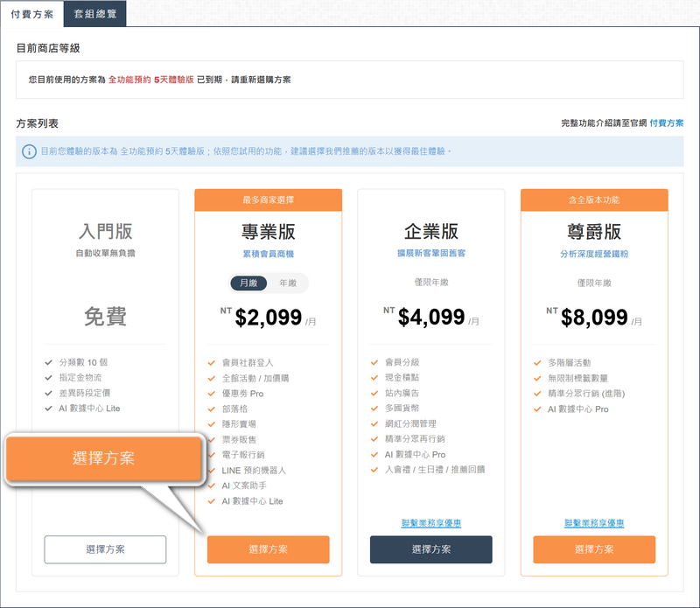Click the orange 選擇方案 callout bubble
This screenshot has height=608, width=700.
click(x=103, y=456)
